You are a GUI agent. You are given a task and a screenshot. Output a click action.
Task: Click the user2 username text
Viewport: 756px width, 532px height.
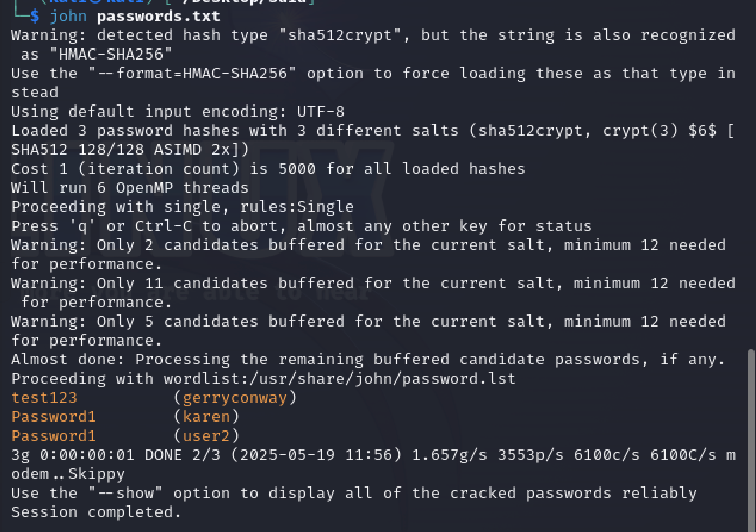pos(206,436)
